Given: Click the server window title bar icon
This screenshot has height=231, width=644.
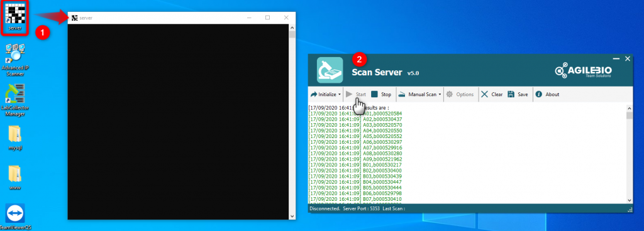Looking at the screenshot, I should (x=74, y=18).
